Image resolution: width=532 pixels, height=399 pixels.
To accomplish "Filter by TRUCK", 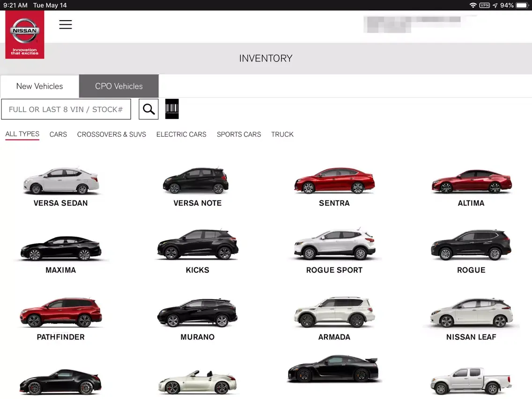I will click(x=282, y=134).
